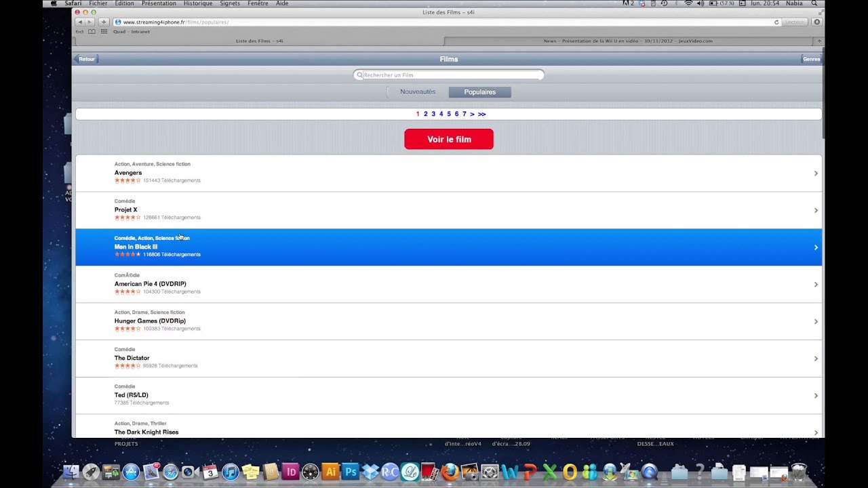Switch to the JeuxVideo.com News tab
The image size is (868, 488).
click(x=628, y=41)
